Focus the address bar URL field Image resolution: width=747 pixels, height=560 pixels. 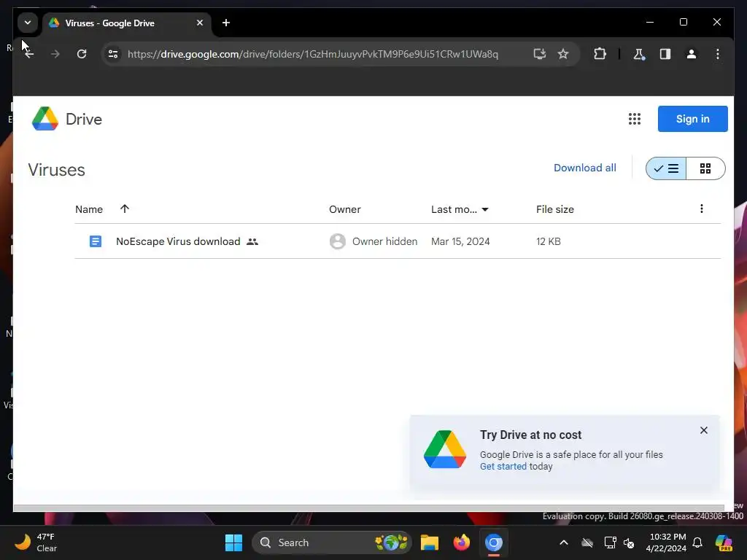(312, 54)
